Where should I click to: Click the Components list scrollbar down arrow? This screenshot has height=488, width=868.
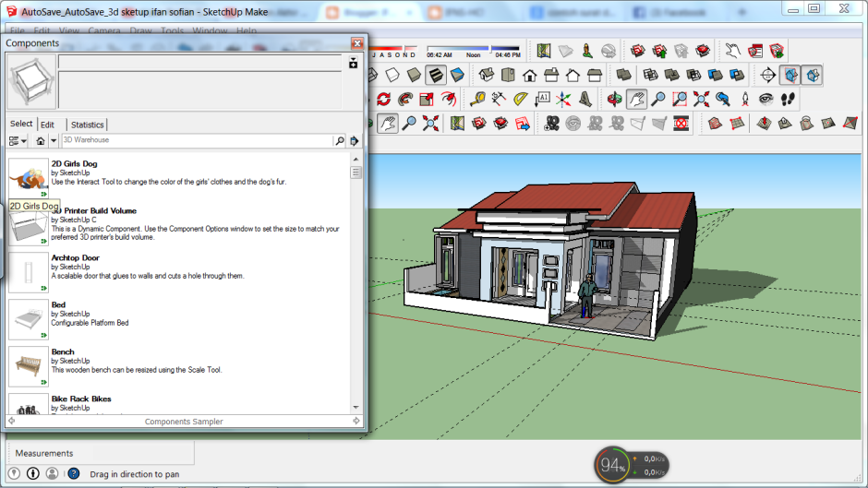pos(356,407)
